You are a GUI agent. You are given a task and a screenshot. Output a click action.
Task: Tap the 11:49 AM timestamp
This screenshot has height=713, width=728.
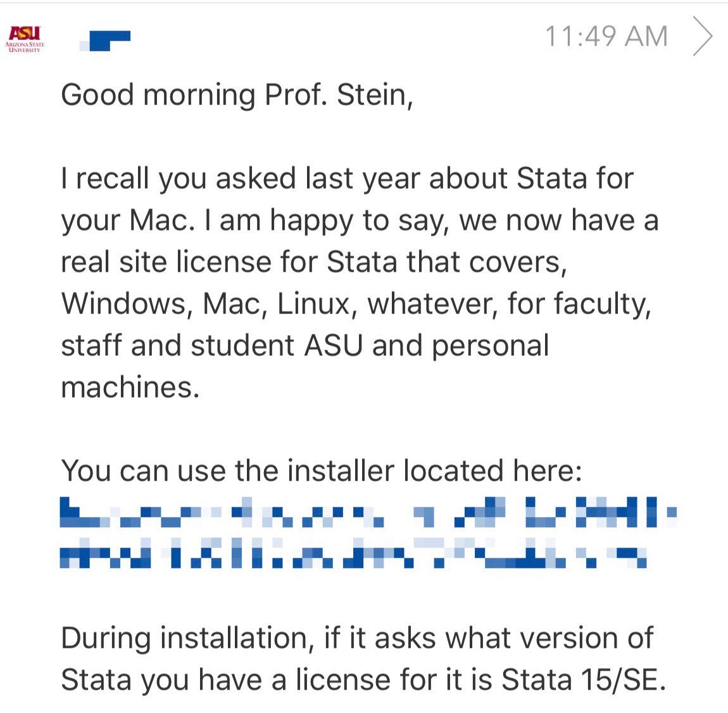tap(606, 37)
